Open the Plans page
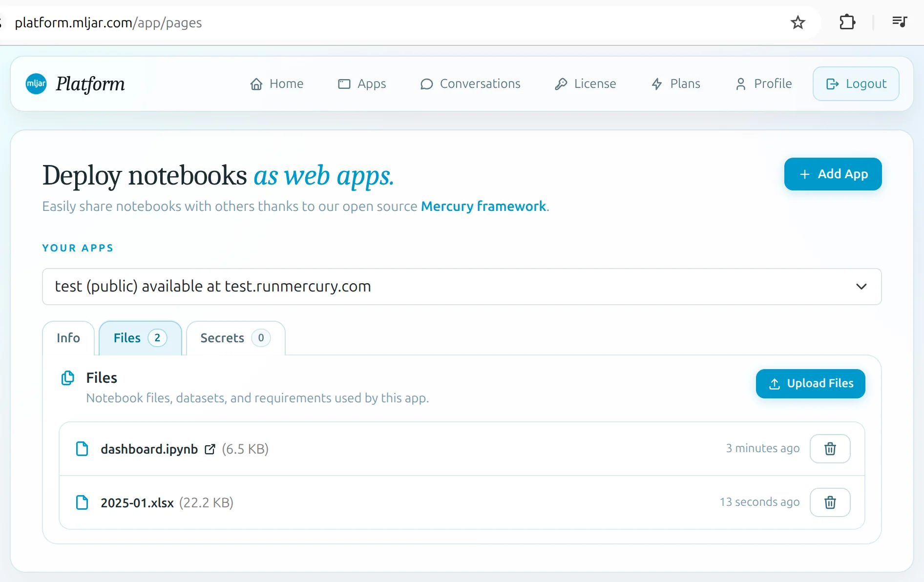The image size is (924, 582). 676,84
